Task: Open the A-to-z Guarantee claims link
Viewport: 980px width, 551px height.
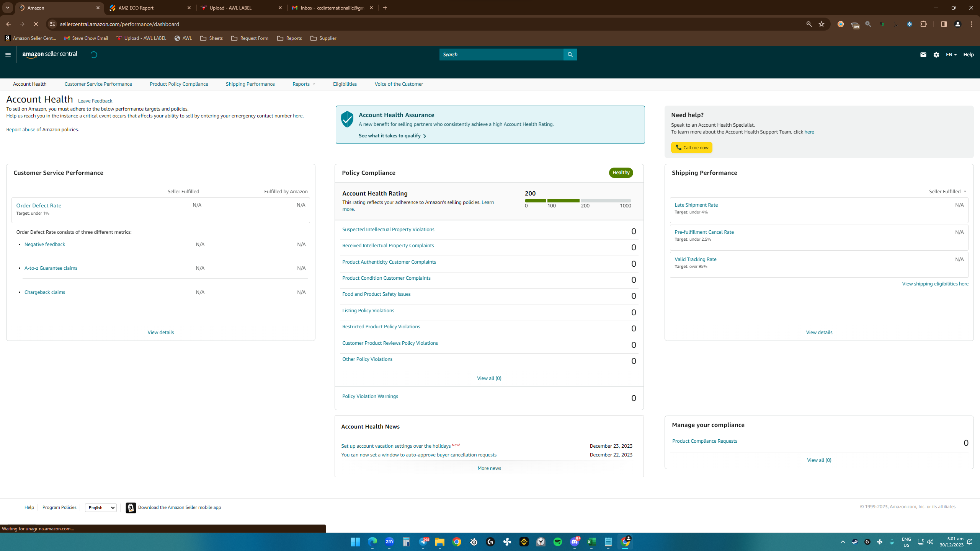Action: [51, 268]
